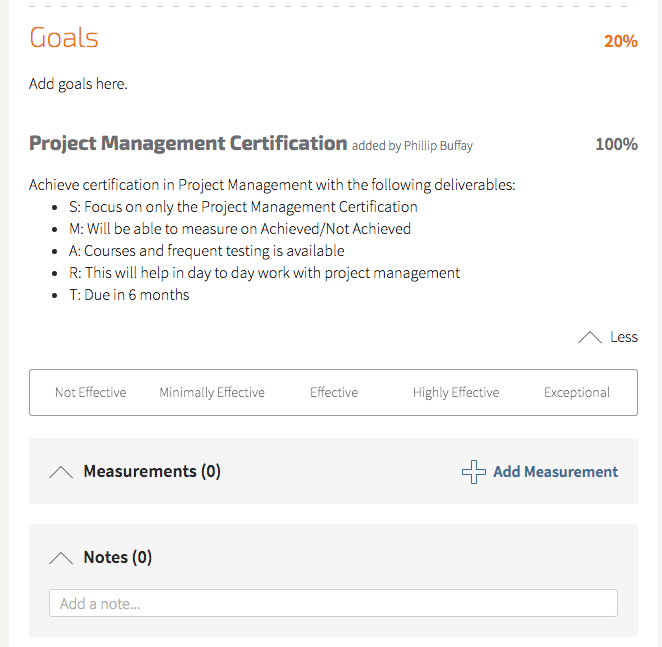662x647 pixels.
Task: Click 'Achieve certification in Project Management' sentence
Action: pyautogui.click(x=272, y=185)
